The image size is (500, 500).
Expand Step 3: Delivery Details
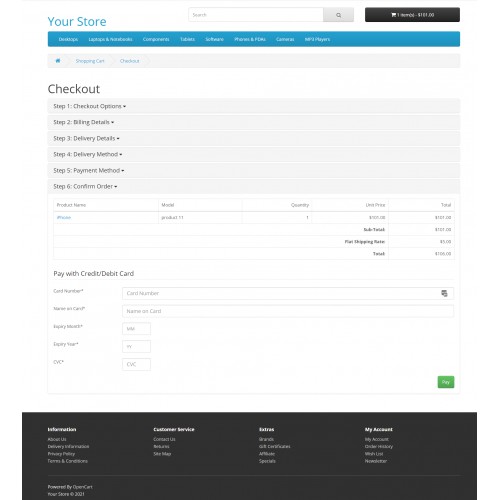click(x=86, y=138)
